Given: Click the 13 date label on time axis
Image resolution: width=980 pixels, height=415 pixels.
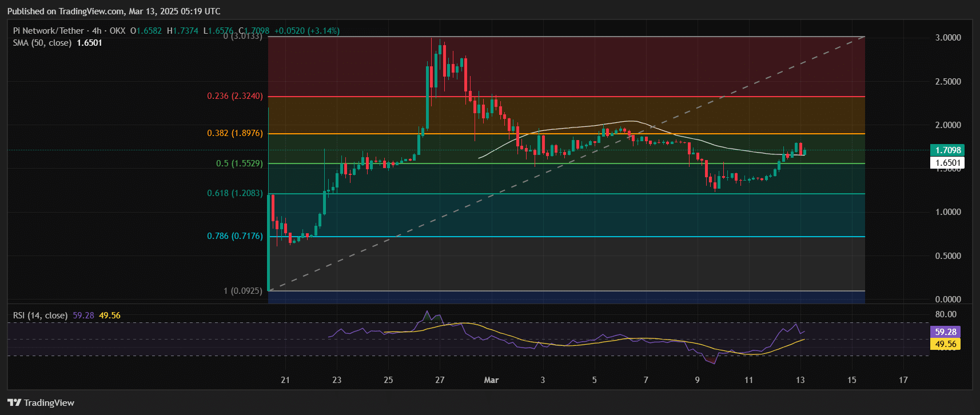Looking at the screenshot, I should (x=800, y=380).
